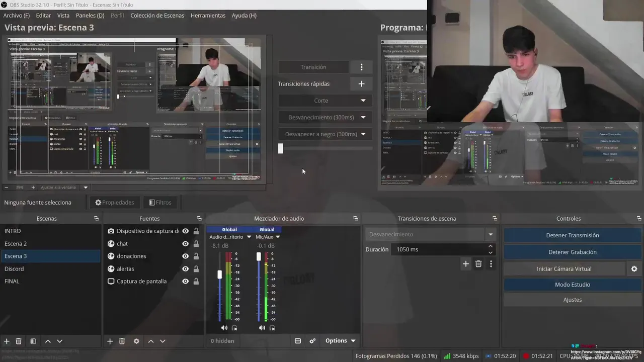Add quick transition with plus button
The image size is (644, 362).
361,84
